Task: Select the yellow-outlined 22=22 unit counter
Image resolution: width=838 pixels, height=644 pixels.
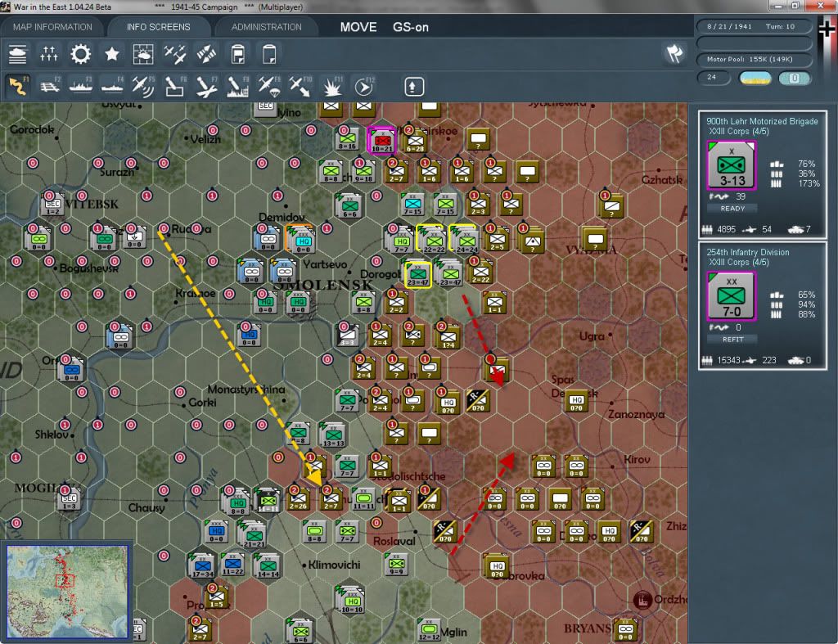Action: (434, 238)
